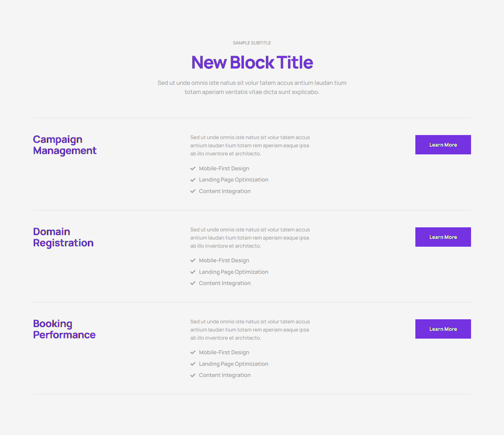Open the Booking Performance heading
The width and height of the screenshot is (504, 435).
tap(64, 329)
